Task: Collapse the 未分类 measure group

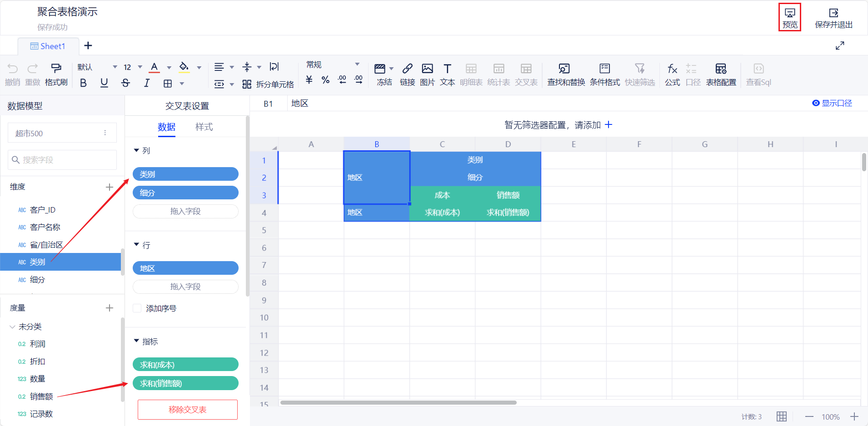Action: pos(12,327)
